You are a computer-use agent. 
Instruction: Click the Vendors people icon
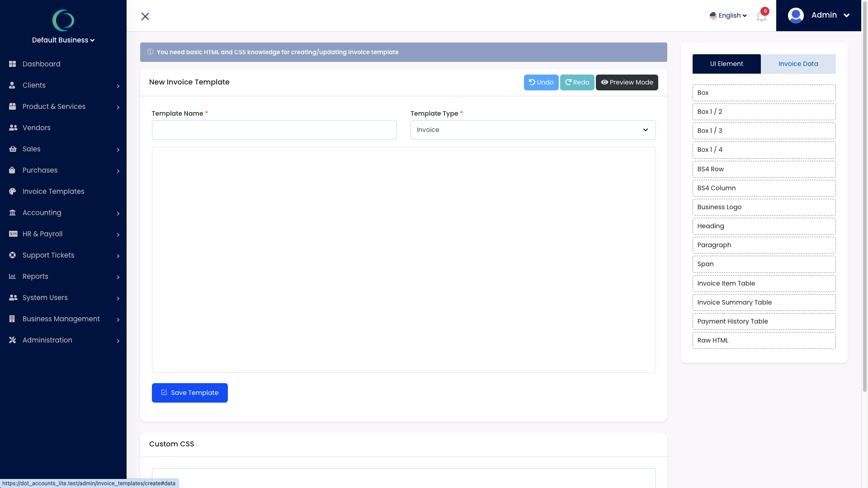[x=13, y=128]
